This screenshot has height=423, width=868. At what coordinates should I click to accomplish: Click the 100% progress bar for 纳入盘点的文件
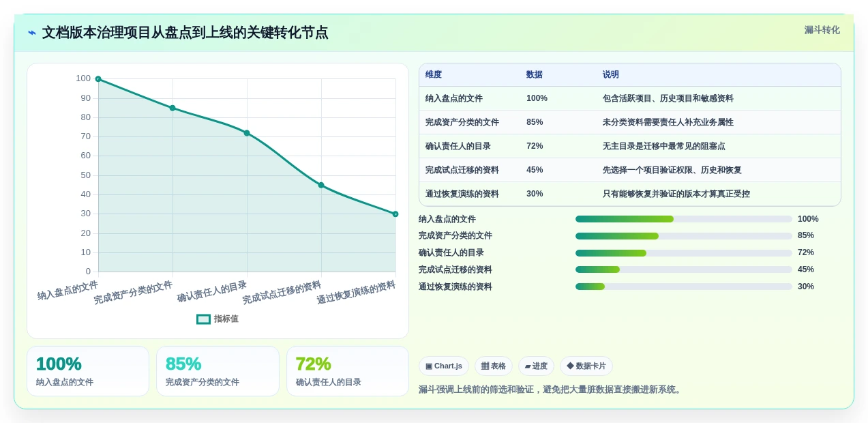pos(684,219)
